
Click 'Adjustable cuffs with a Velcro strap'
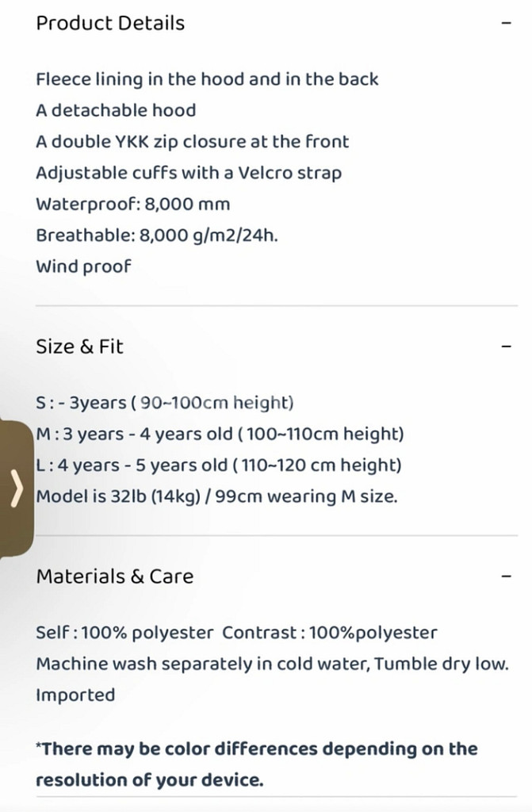(x=189, y=173)
